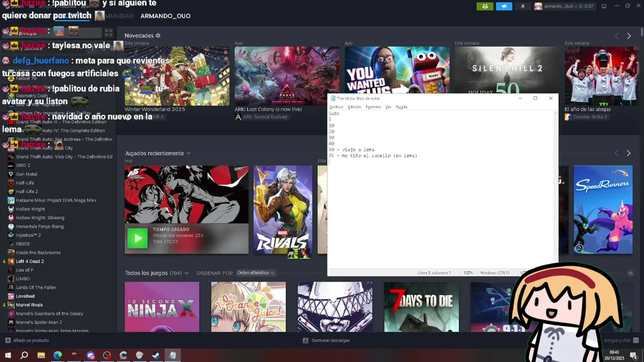Open Novedades settings gear
The height and width of the screenshot is (362, 644).
tap(158, 36)
